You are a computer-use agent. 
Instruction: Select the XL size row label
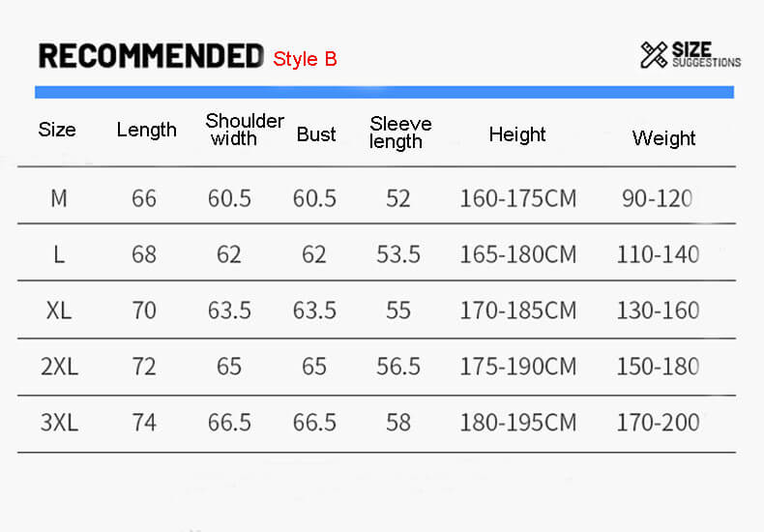tap(59, 310)
